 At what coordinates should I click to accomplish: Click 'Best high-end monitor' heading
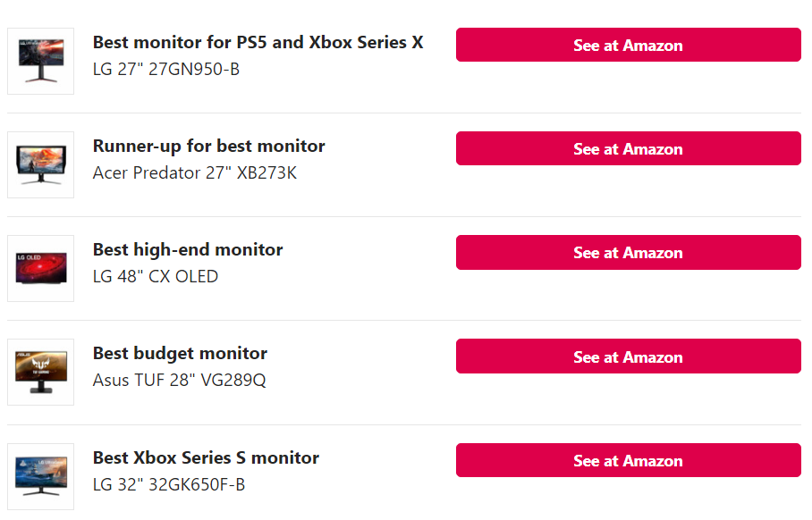click(x=188, y=250)
